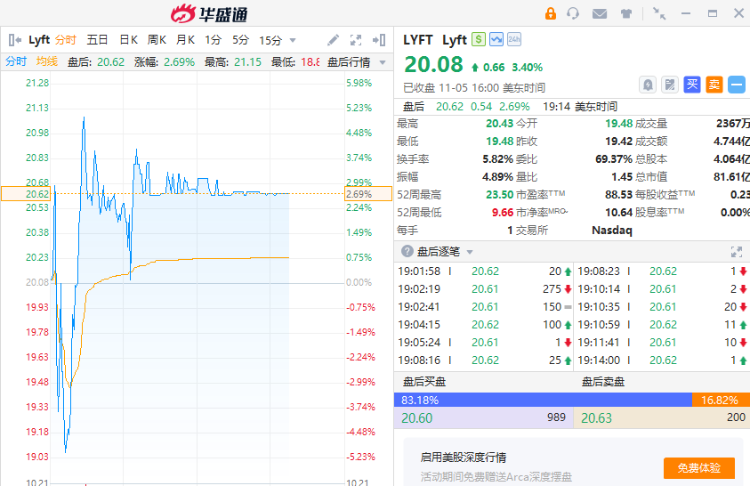Click the pencil drawing tool icon
Screen dimensions: 750x486
(333, 40)
